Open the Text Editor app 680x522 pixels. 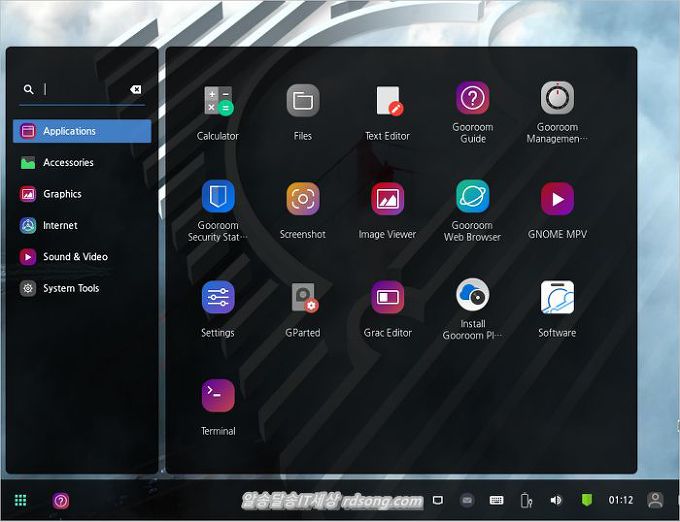(388, 102)
